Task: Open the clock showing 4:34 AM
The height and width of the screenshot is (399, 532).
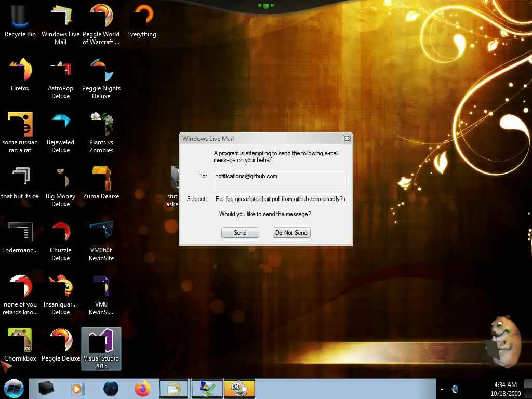Action: coord(506,389)
